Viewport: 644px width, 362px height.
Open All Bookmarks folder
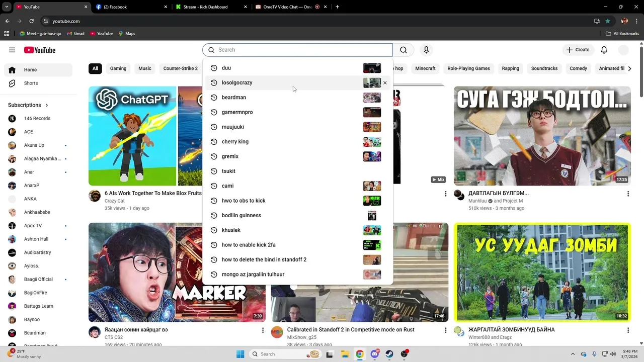pos(622,33)
